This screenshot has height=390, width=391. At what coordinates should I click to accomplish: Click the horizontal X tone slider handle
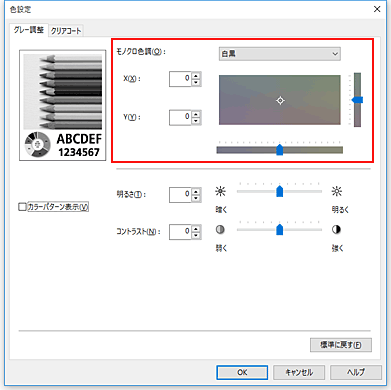[280, 150]
